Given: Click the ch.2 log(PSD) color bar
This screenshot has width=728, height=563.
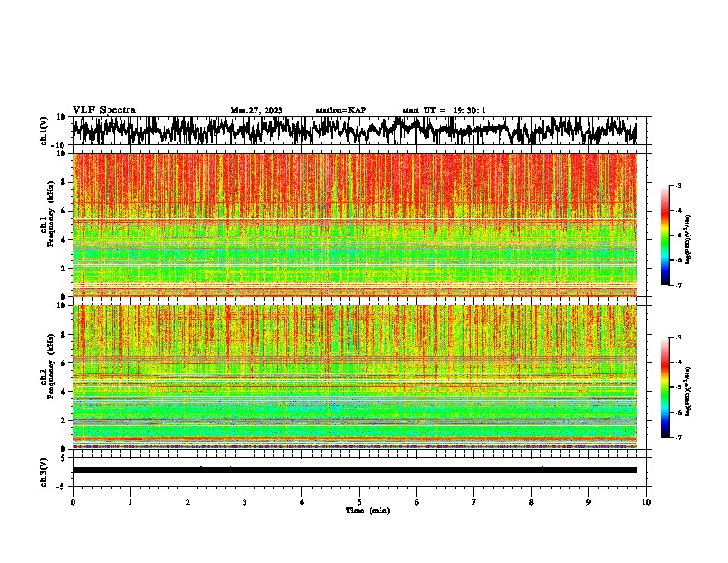Looking at the screenshot, I should coord(665,387).
